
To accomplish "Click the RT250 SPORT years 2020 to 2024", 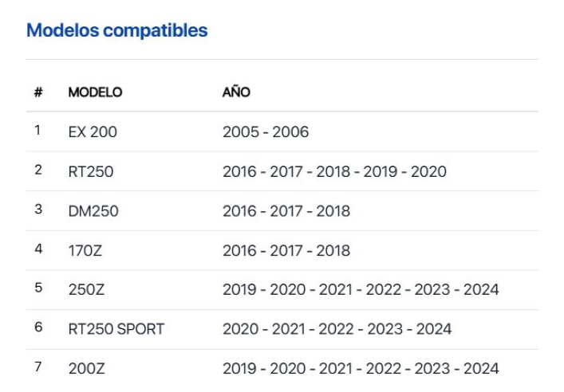I will click(337, 329).
